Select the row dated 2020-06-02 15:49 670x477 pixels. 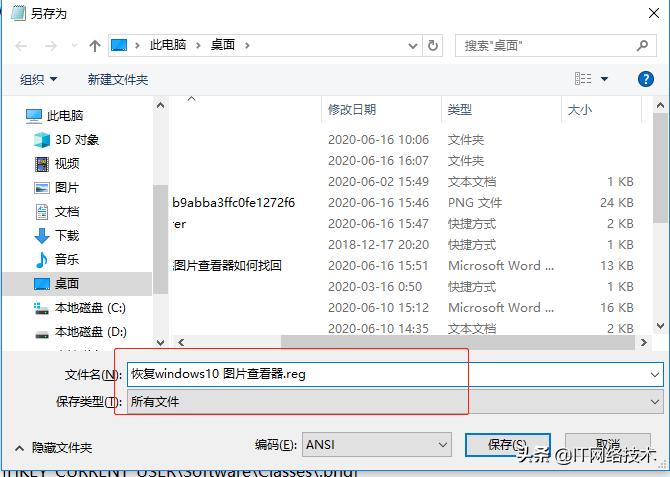(x=403, y=182)
